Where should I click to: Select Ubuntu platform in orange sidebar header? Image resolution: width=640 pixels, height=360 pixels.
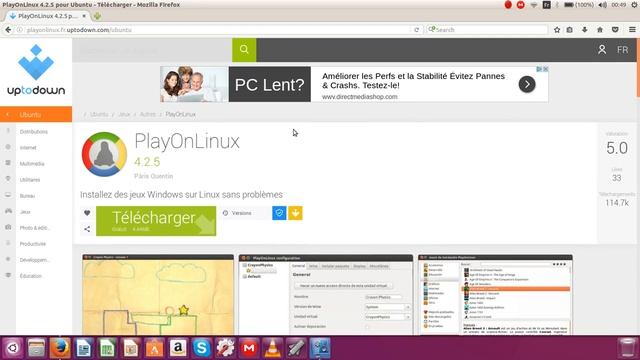tap(36, 114)
